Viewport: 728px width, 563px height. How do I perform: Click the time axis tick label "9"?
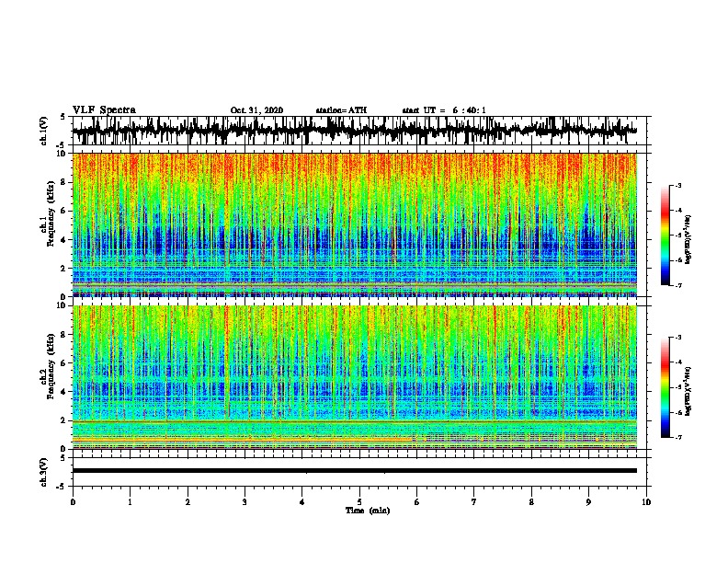point(588,502)
